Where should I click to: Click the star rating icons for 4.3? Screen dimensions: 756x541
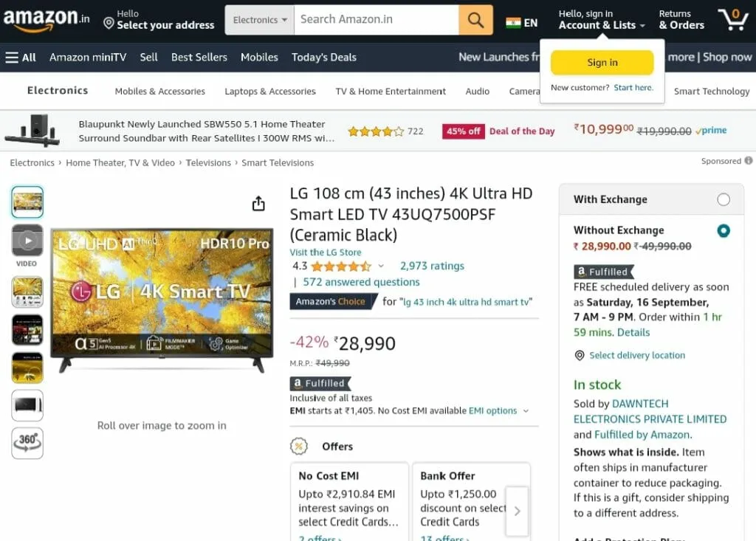pyautogui.click(x=341, y=266)
